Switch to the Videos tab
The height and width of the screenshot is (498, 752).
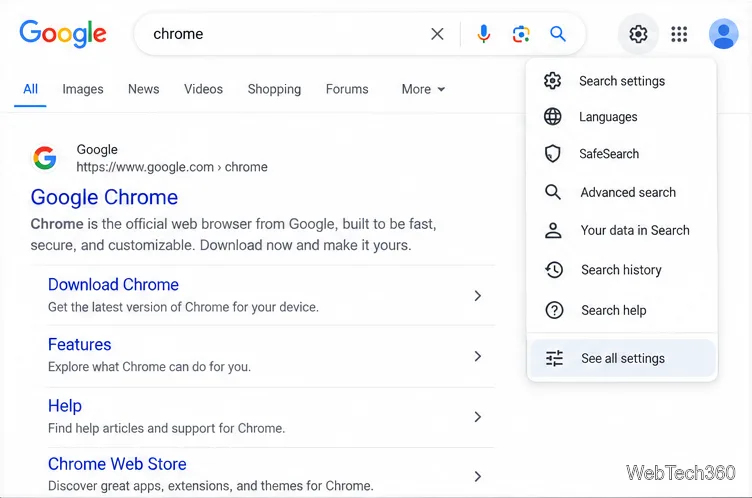click(203, 89)
